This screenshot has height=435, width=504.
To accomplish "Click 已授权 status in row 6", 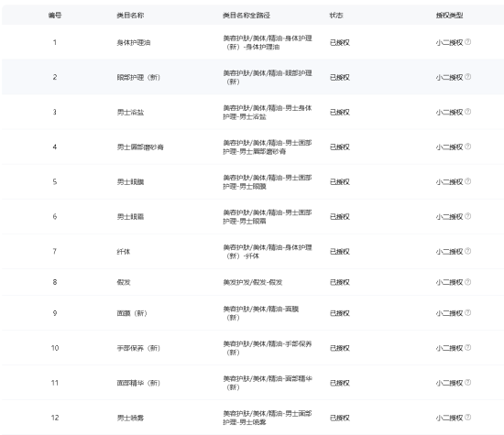I will click(x=339, y=216).
